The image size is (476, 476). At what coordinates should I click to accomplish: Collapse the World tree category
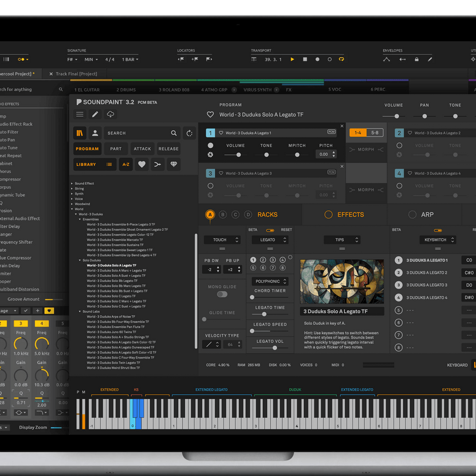tap(72, 209)
